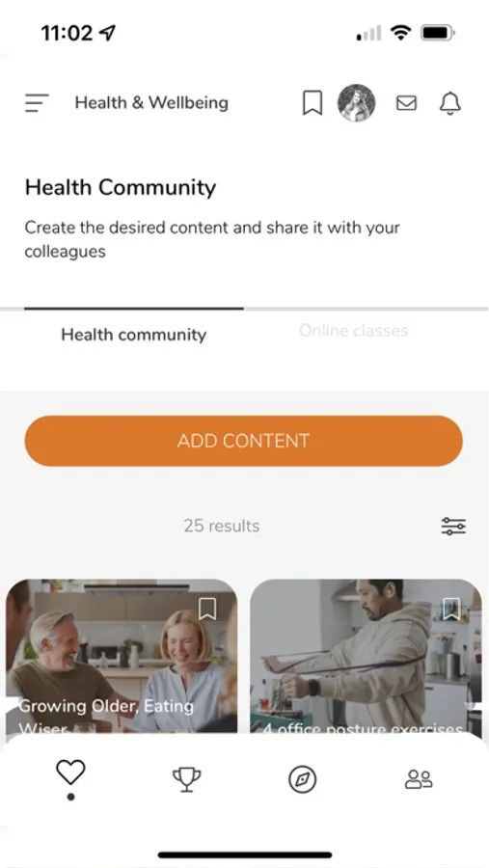Open the Growing Older, Eating Wiser article

pos(122,657)
